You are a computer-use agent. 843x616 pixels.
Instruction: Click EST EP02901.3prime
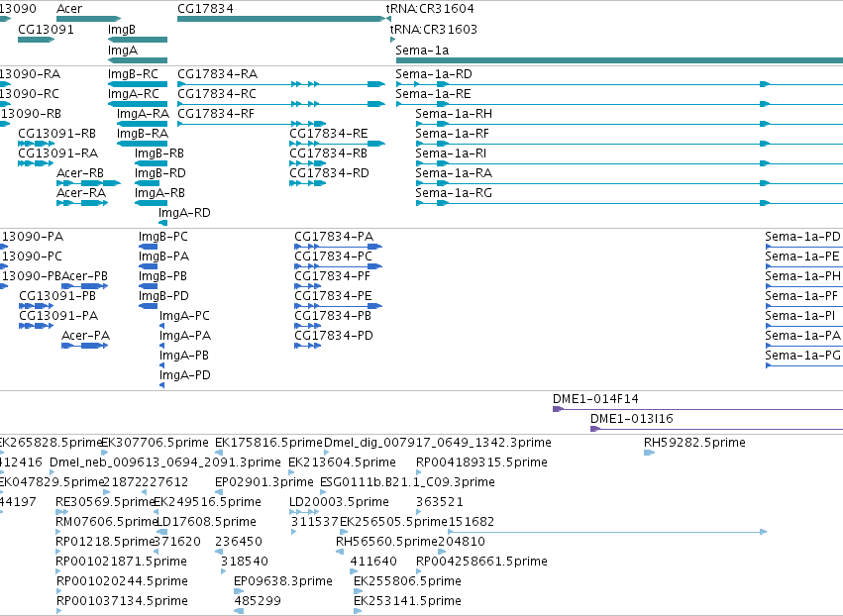[218, 492]
